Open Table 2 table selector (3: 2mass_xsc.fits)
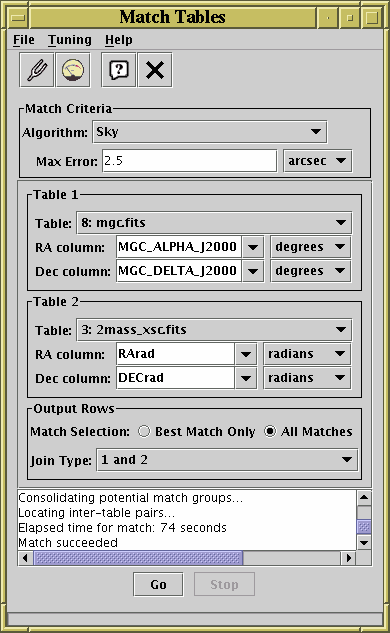This screenshot has height=633, width=390. (x=214, y=329)
